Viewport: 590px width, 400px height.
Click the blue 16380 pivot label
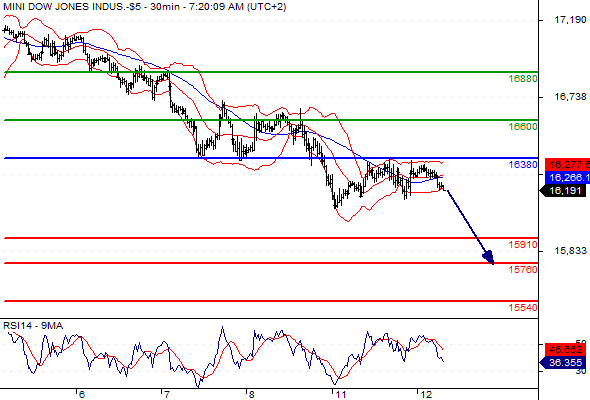(x=523, y=164)
